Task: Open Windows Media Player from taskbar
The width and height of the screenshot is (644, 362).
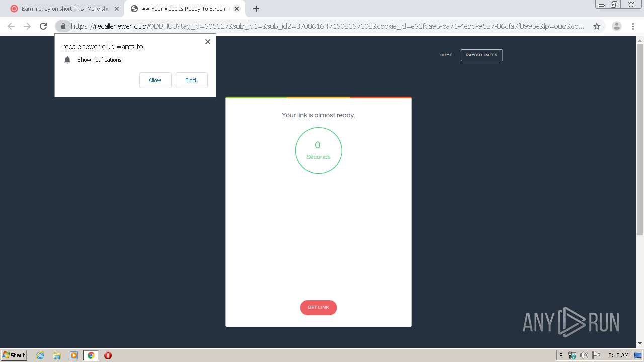Action: point(74,355)
